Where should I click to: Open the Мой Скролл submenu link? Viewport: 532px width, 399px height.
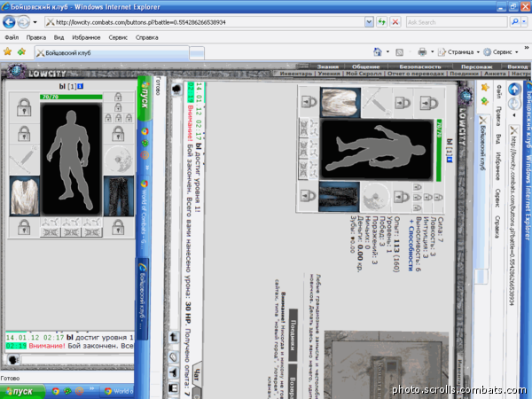[x=364, y=74]
